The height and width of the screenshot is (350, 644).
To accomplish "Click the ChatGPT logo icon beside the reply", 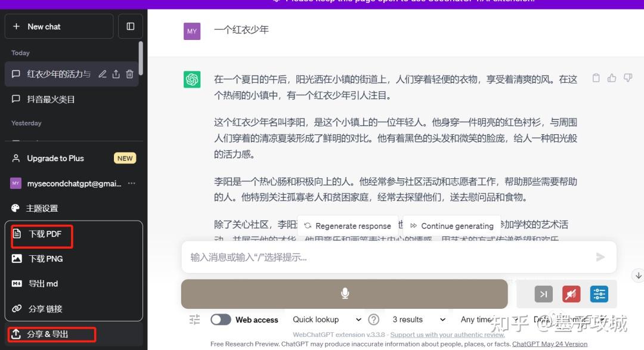I will point(191,79).
